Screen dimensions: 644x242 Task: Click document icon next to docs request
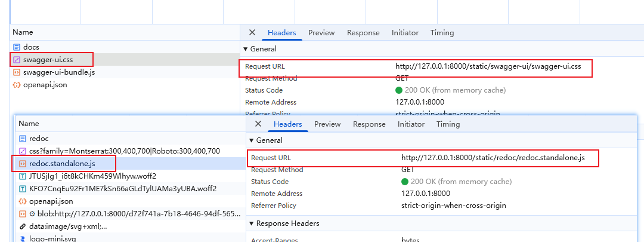pos(17,47)
